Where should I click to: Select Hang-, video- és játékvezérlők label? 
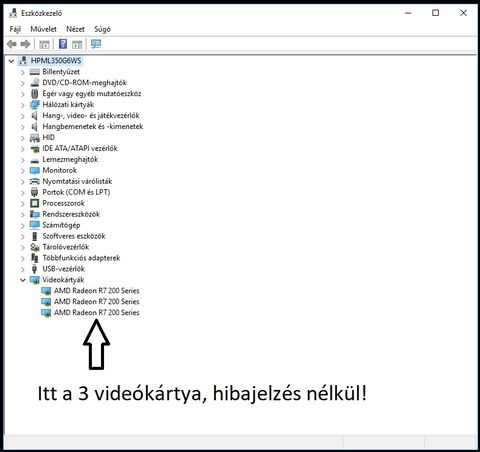pos(91,116)
